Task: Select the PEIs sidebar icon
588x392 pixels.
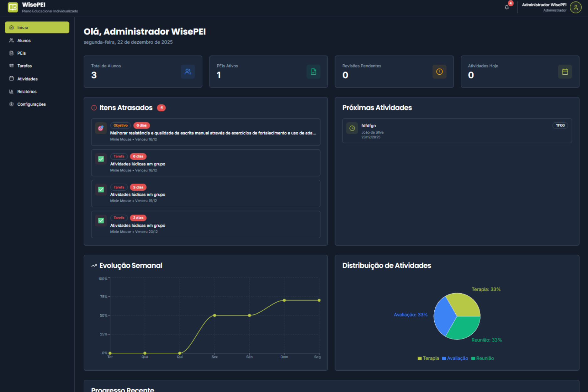Action: (x=11, y=53)
